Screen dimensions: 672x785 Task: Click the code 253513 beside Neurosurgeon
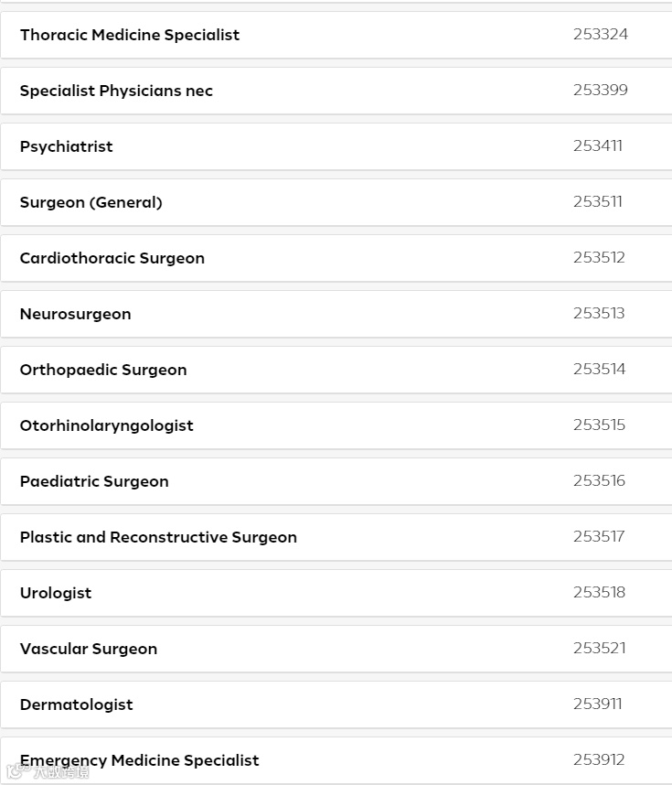click(599, 313)
